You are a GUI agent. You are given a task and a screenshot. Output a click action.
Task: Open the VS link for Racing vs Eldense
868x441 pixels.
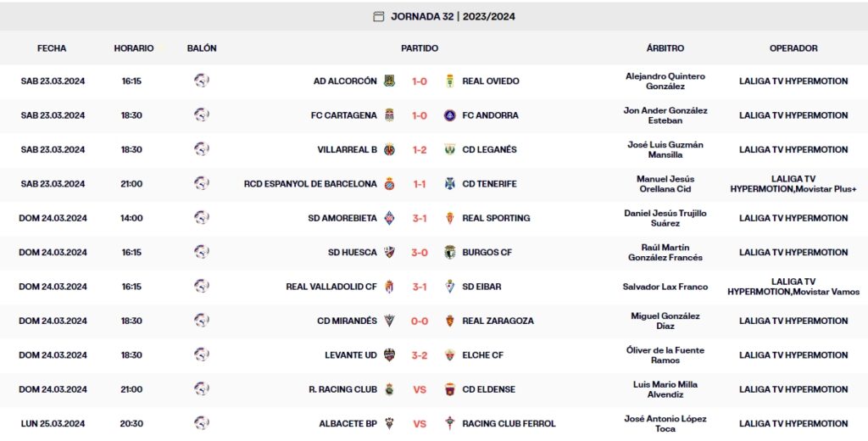(420, 390)
